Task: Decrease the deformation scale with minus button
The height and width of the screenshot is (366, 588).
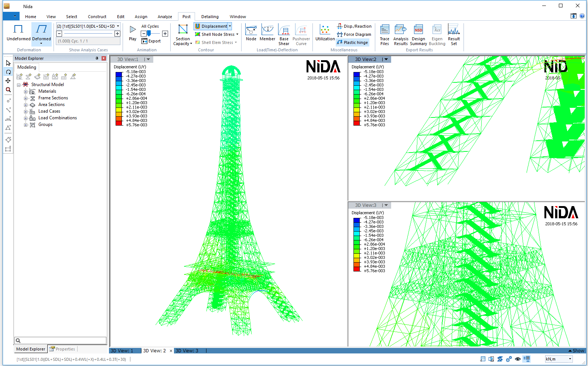Action: point(59,34)
